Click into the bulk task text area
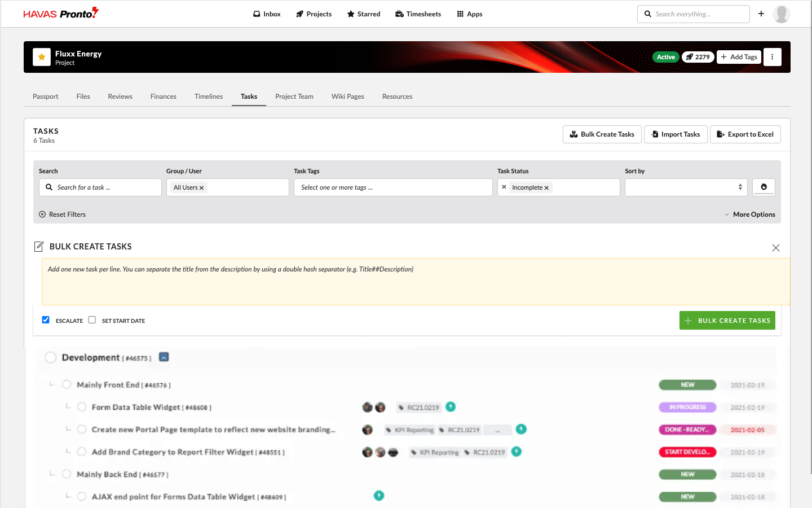Image resolution: width=812 pixels, height=508 pixels. click(x=416, y=282)
